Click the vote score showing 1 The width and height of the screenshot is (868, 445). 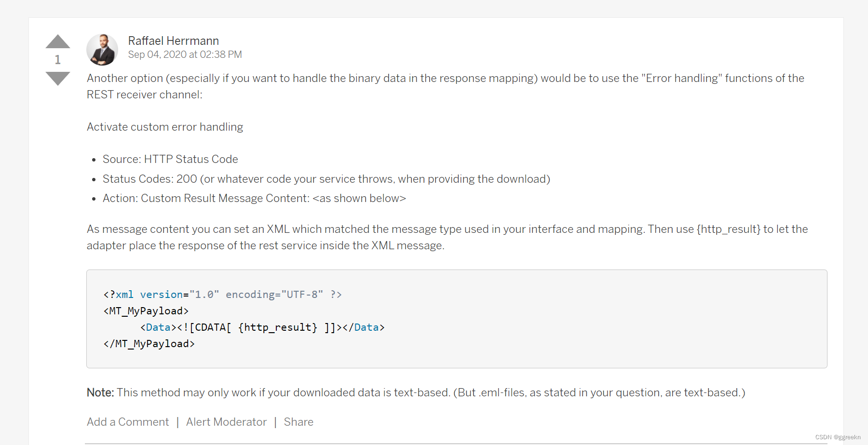point(57,60)
